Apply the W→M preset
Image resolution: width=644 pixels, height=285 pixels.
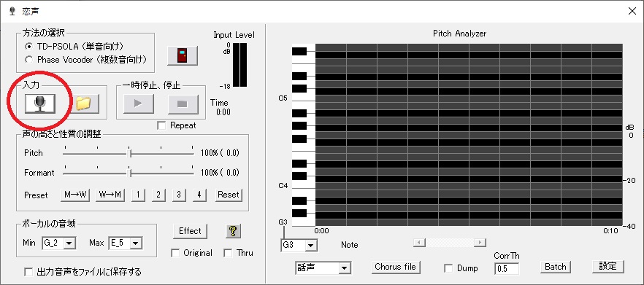tap(110, 195)
